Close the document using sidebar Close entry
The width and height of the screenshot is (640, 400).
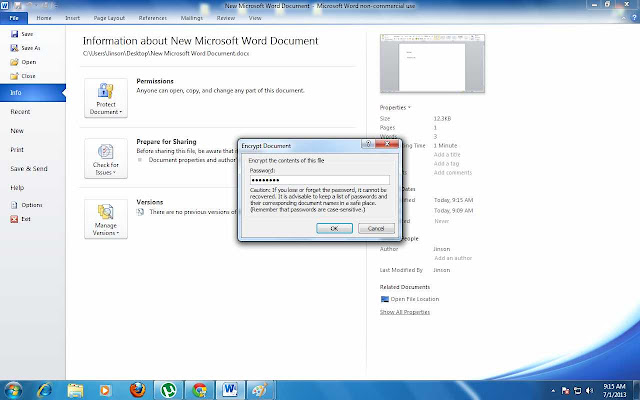pos(23,76)
